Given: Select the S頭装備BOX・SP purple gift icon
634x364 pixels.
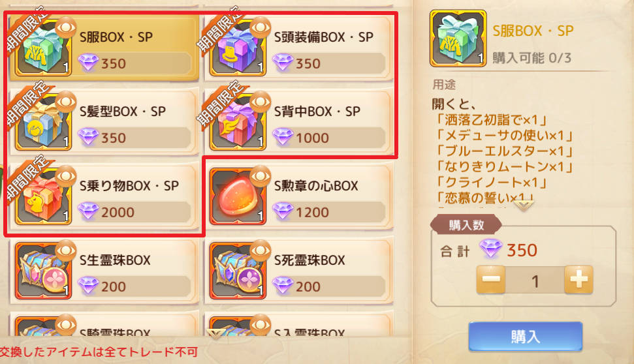Looking at the screenshot, I should click(x=238, y=48).
